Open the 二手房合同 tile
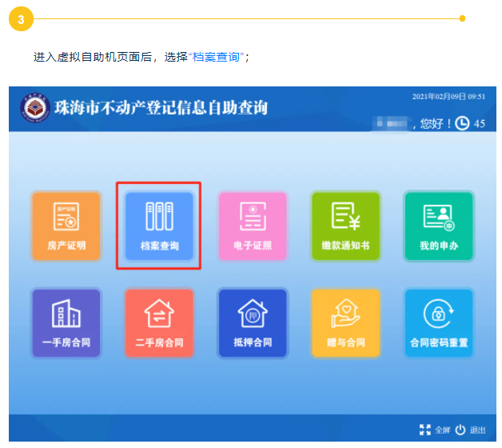Image resolution: width=502 pixels, height=448 pixels. tap(159, 322)
